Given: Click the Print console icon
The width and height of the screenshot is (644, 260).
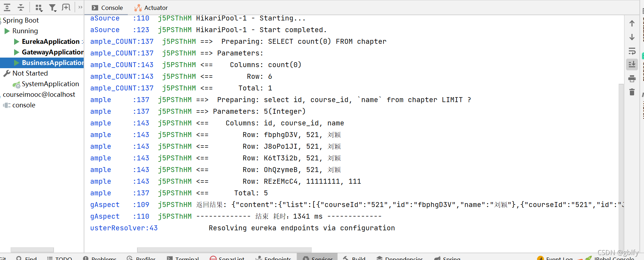Looking at the screenshot, I should point(632,78).
